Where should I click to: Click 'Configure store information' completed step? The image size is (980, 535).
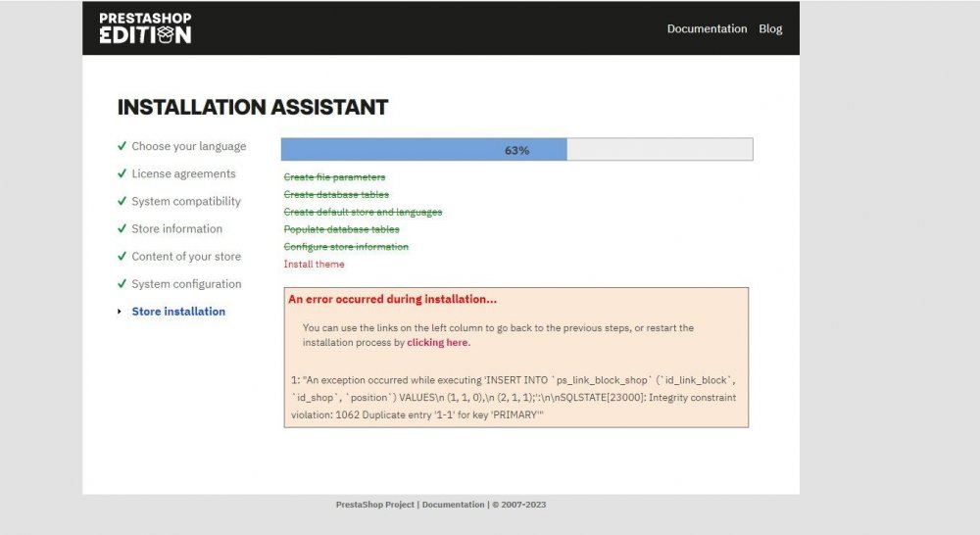pos(346,247)
